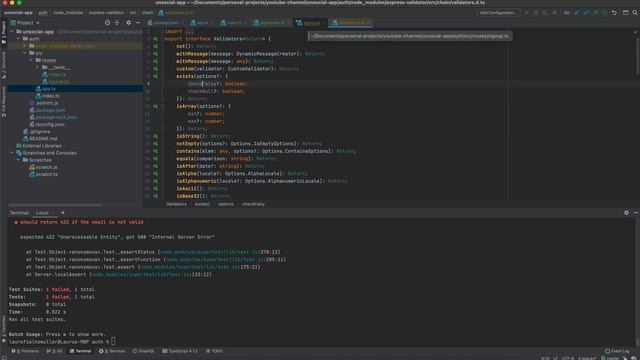
Task: Click Add Configuration button
Action: (498, 13)
